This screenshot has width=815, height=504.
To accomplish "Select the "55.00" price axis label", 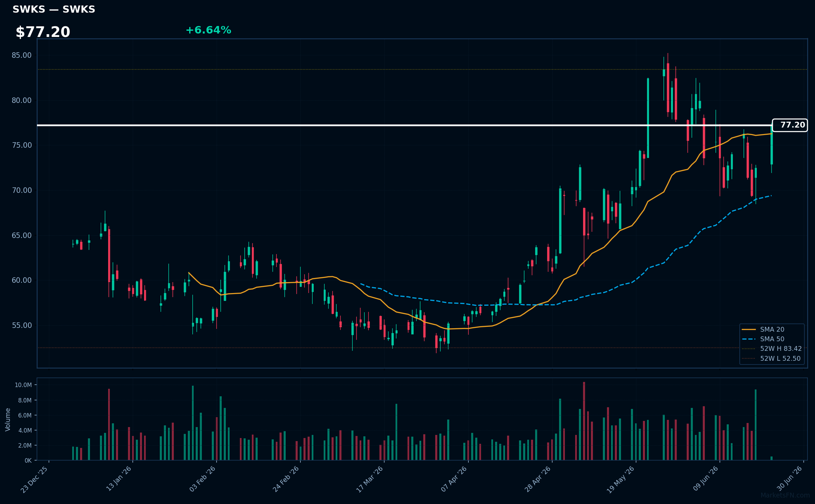I will (22, 325).
